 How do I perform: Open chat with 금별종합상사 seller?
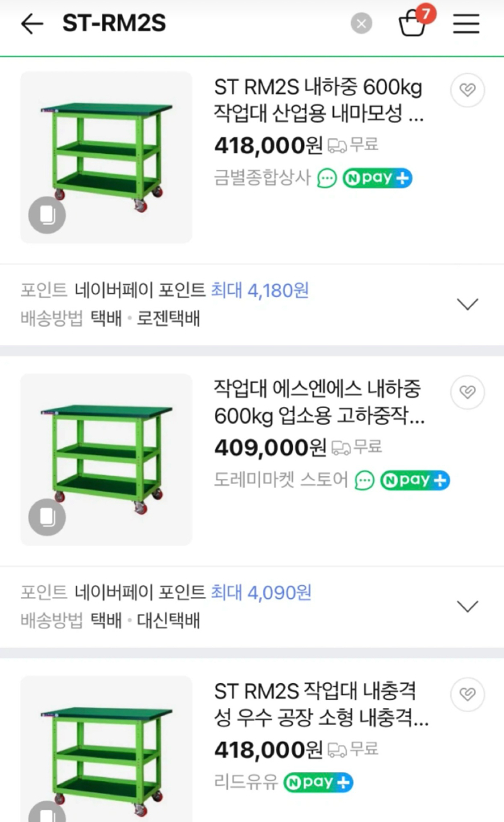(x=325, y=178)
